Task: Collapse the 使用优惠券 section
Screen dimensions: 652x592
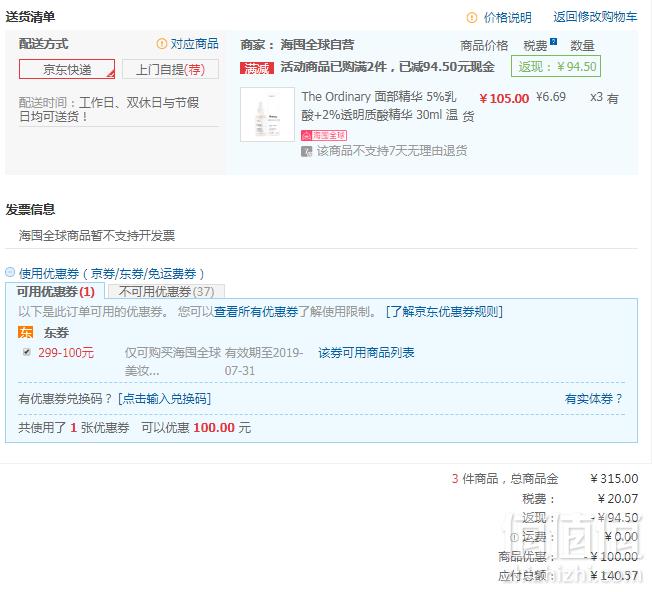Action: (x=10, y=272)
